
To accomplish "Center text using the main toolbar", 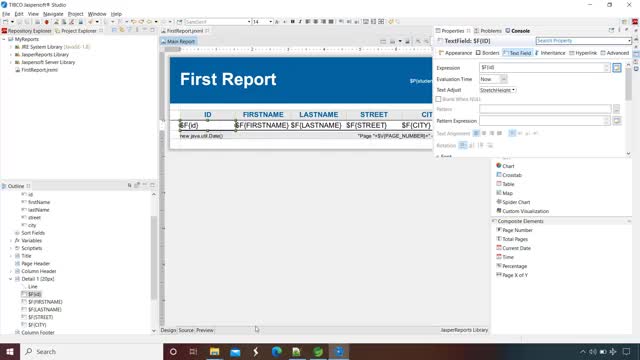I will [x=316, y=22].
